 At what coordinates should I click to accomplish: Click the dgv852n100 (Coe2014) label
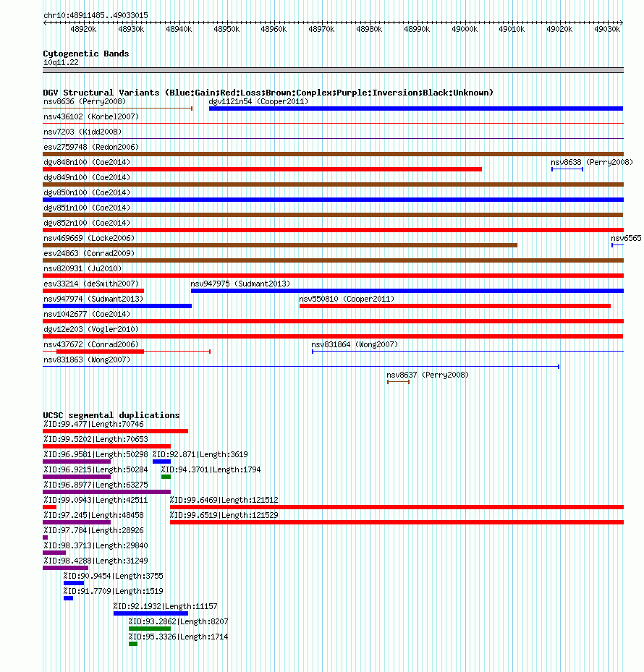point(87,224)
